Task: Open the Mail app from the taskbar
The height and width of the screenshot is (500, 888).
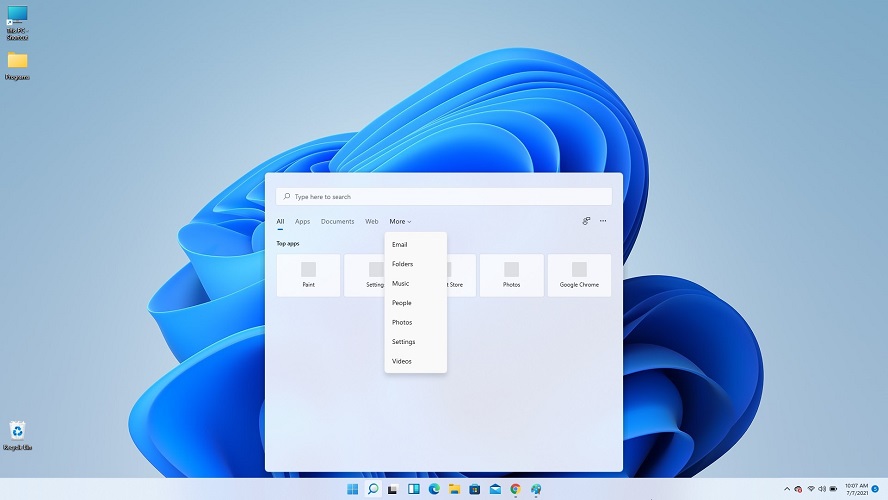Action: pyautogui.click(x=495, y=489)
